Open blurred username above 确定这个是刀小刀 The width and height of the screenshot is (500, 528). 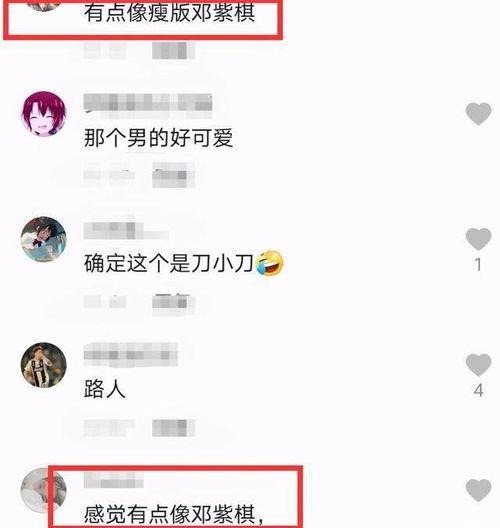pyautogui.click(x=126, y=231)
